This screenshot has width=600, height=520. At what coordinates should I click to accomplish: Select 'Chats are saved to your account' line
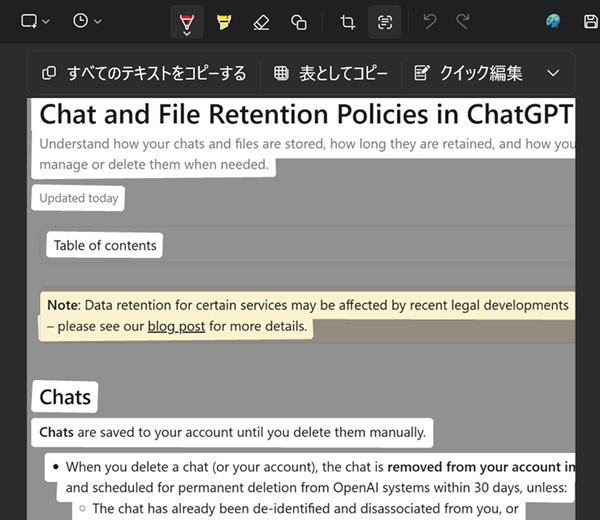(233, 432)
